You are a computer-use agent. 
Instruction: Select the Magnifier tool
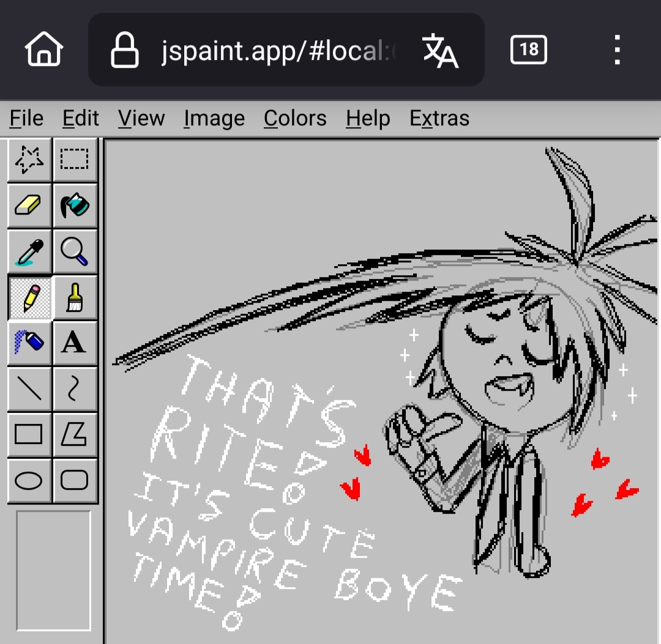[75, 252]
